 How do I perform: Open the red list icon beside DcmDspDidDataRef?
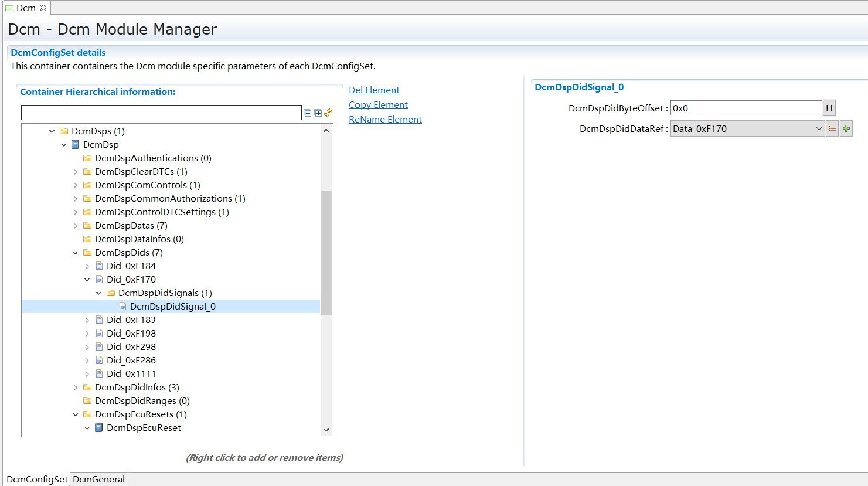pyautogui.click(x=832, y=128)
